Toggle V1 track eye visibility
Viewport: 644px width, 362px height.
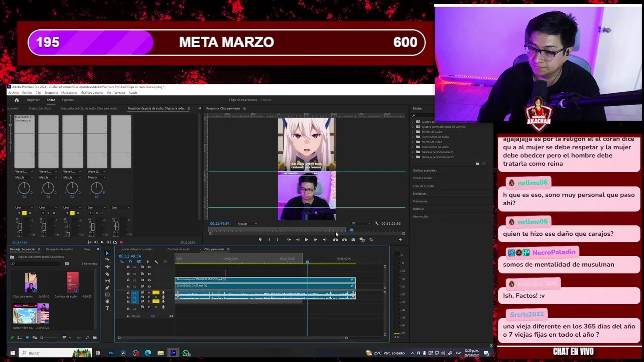pyautogui.click(x=149, y=286)
